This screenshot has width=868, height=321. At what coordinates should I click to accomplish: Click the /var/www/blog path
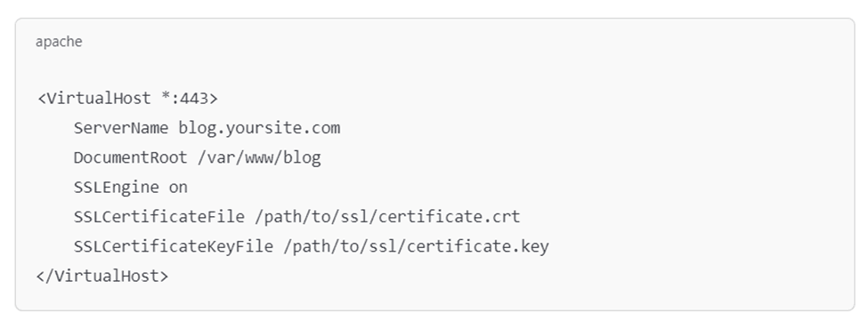click(x=259, y=158)
